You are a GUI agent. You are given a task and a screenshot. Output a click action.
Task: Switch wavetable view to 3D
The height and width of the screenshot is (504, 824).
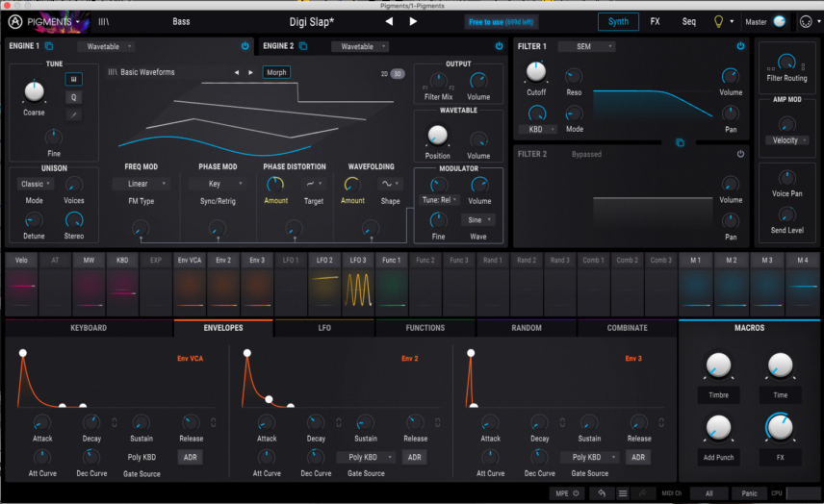pos(398,74)
